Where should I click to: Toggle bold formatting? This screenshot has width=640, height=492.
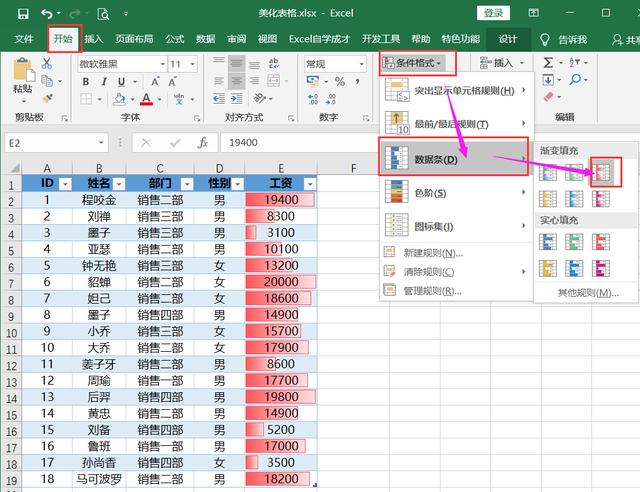point(86,82)
